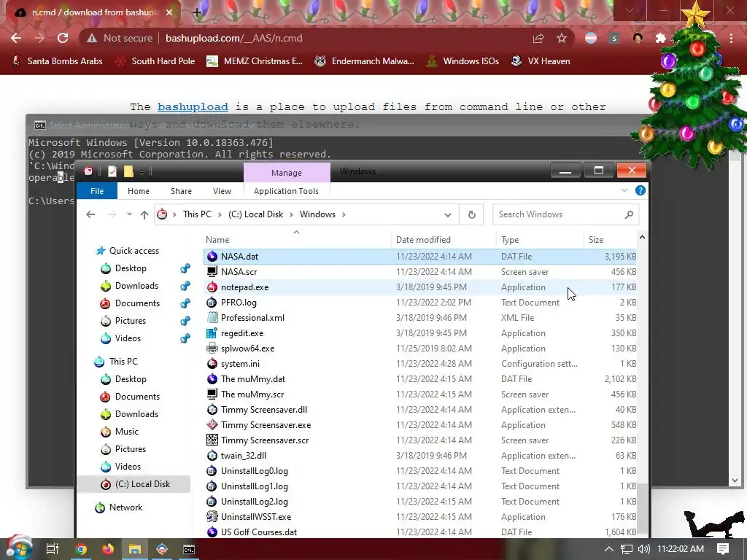Expand the Explorer ribbon chevron
Viewport: 747px width, 560px height.
pos(624,190)
